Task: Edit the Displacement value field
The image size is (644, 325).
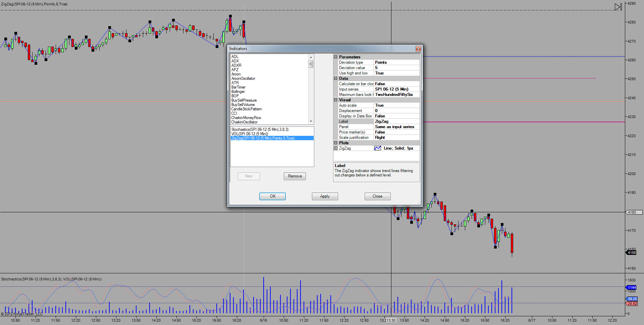Action: click(x=396, y=111)
